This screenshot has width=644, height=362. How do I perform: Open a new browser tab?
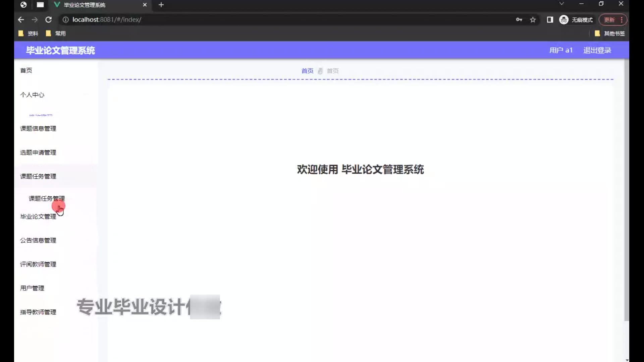(161, 5)
